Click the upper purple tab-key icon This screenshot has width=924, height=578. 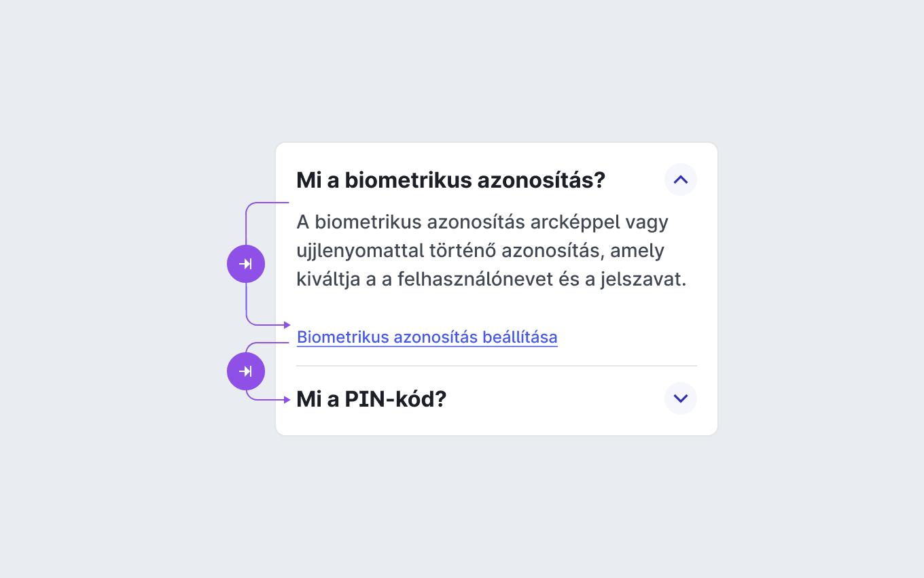tap(246, 264)
